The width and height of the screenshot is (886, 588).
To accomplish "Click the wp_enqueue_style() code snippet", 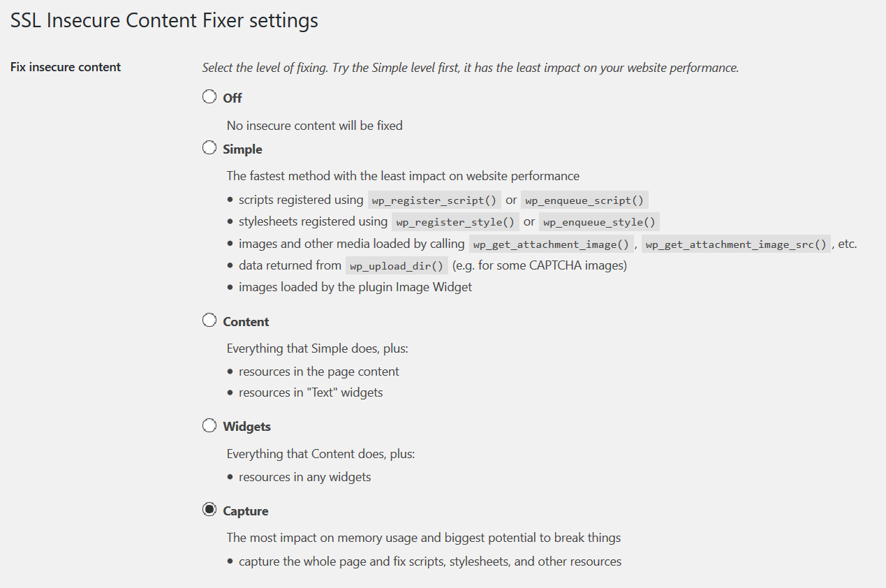I will pyautogui.click(x=599, y=222).
